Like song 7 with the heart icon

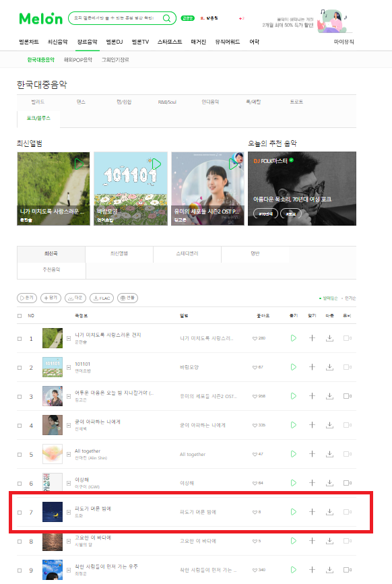(x=255, y=512)
